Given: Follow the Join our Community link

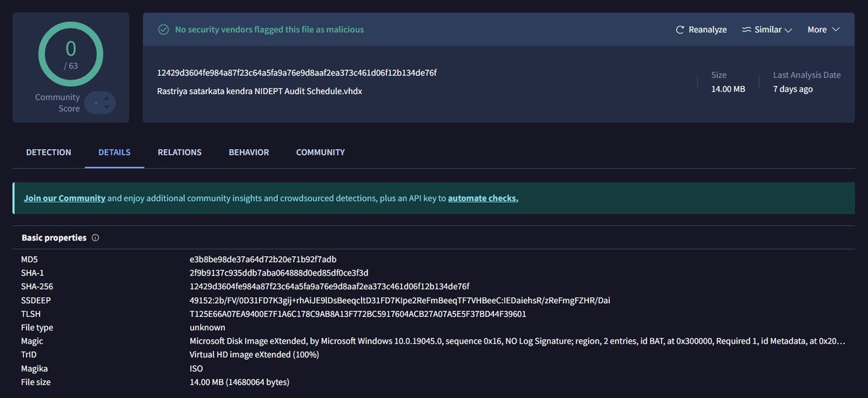Looking at the screenshot, I should [64, 198].
